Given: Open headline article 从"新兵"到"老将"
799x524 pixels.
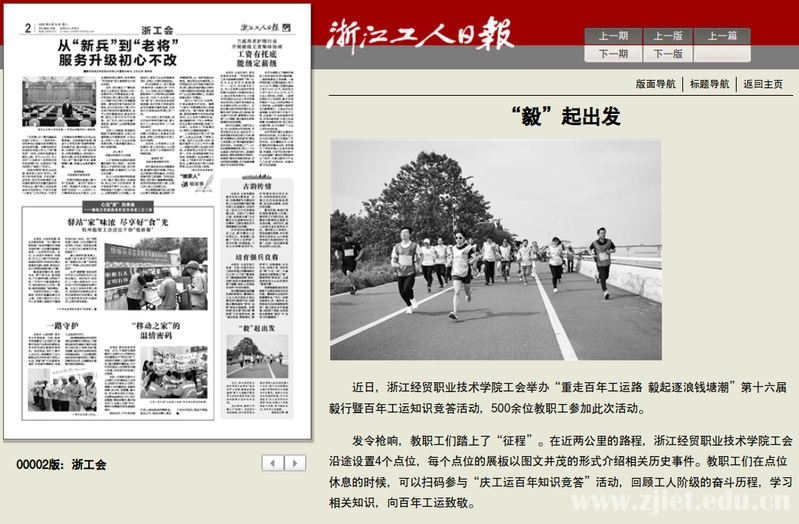Looking at the screenshot, I should click(x=117, y=53).
